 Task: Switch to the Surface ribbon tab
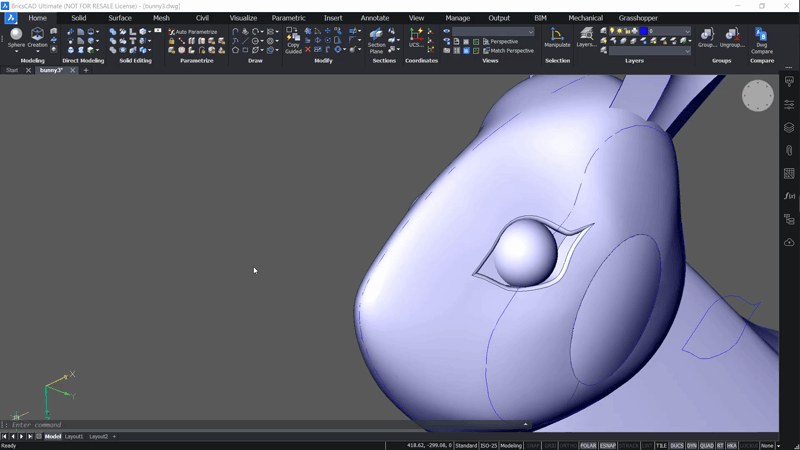[120, 18]
